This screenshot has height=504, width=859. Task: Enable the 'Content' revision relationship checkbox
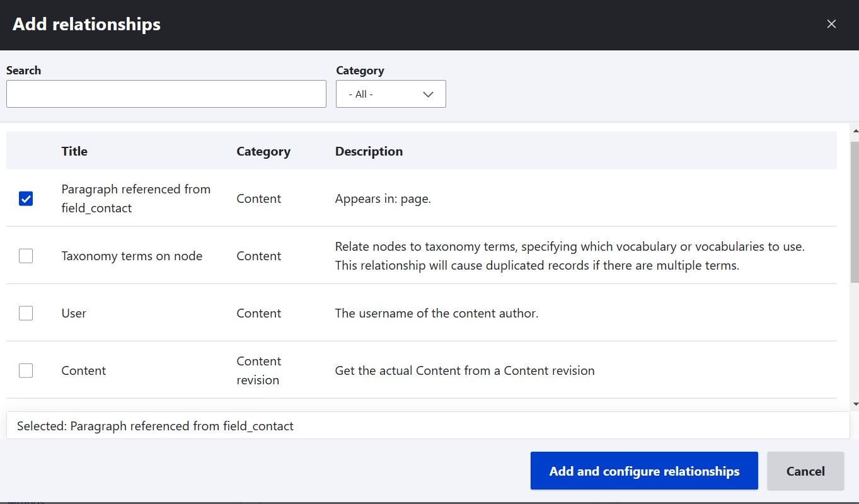pos(25,370)
